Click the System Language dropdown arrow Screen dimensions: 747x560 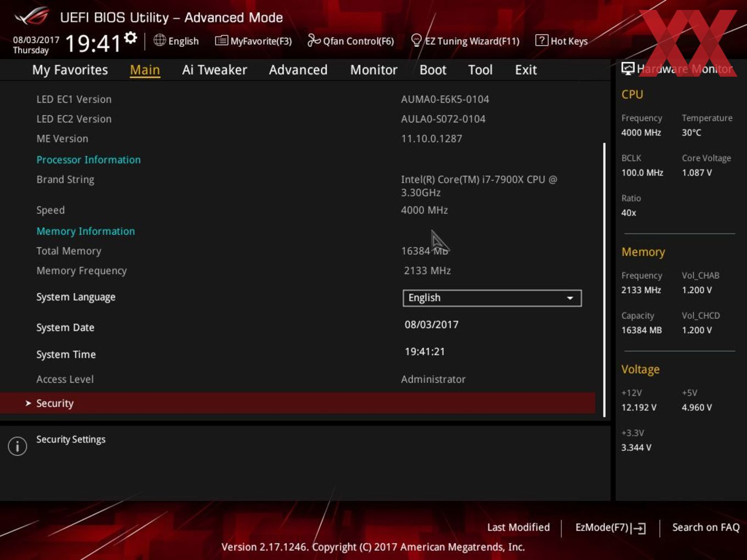coord(570,298)
